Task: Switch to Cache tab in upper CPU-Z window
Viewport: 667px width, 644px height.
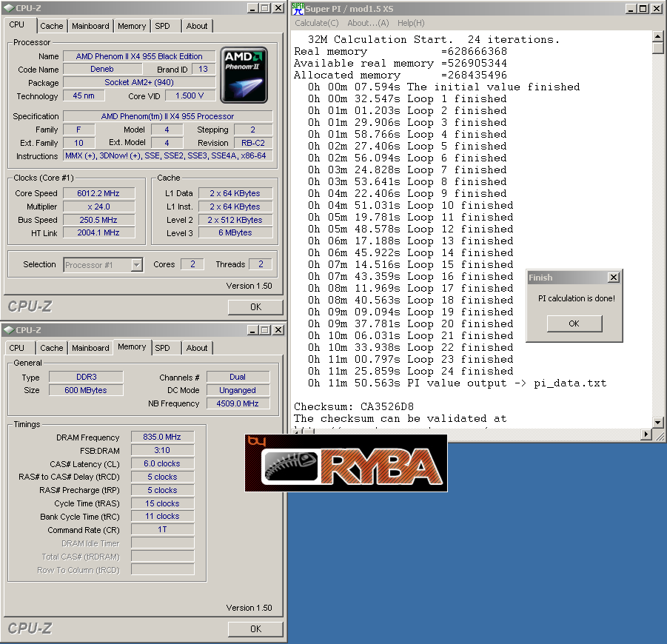Action: coord(52,26)
